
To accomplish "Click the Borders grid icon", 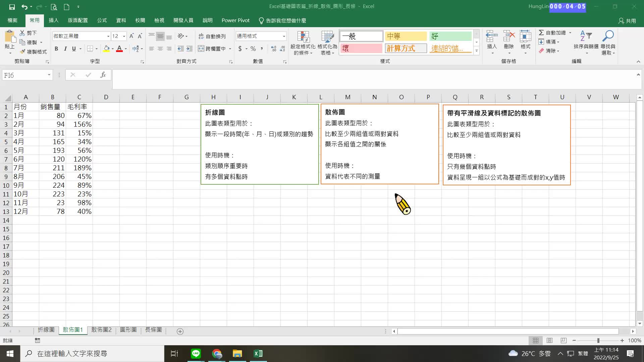I will tap(90, 49).
